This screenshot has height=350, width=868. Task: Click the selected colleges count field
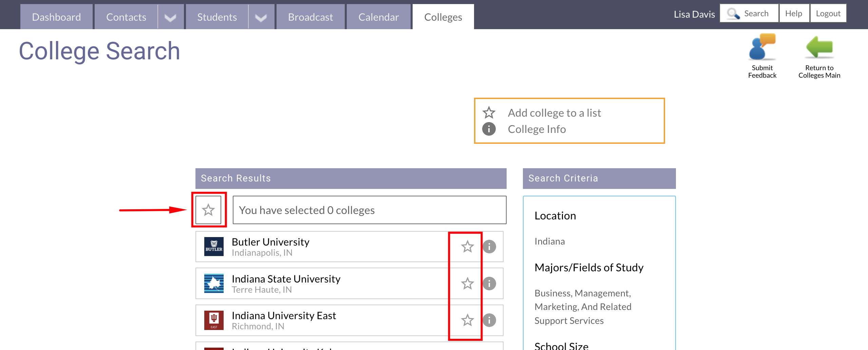click(369, 210)
